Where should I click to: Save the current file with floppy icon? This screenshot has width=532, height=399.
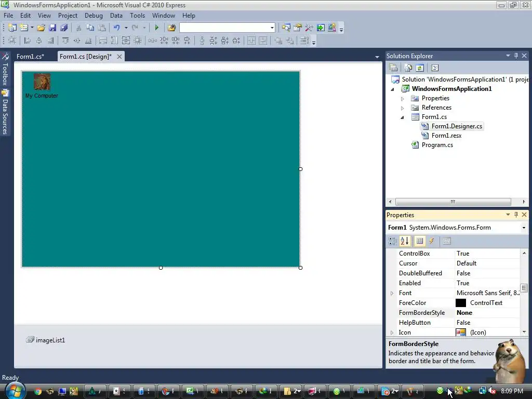coord(52,28)
